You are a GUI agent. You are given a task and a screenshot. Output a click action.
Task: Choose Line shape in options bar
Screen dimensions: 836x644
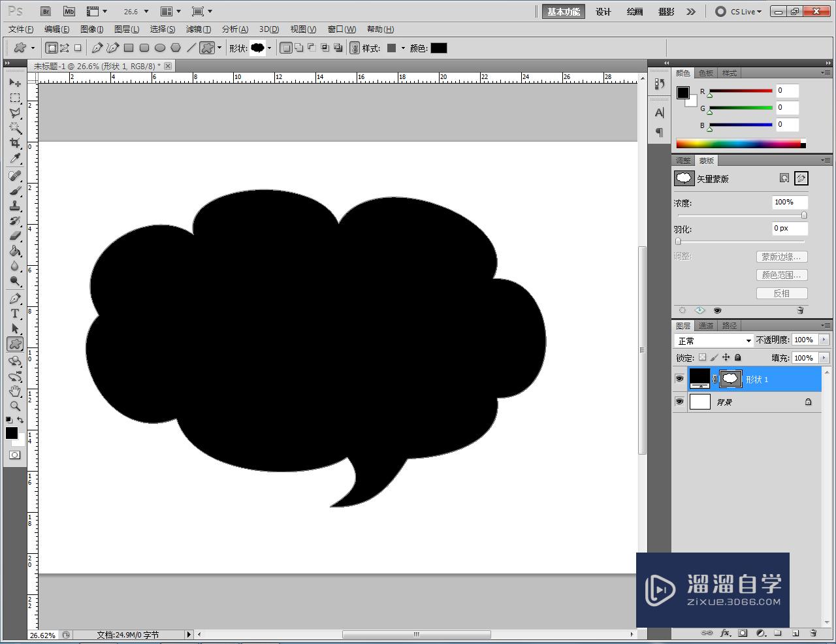191,48
